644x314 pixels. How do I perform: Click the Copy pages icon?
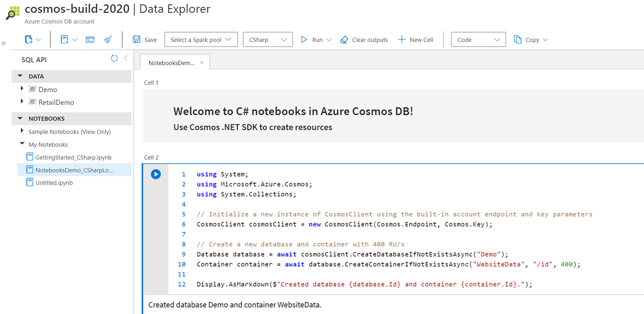pyautogui.click(x=518, y=39)
